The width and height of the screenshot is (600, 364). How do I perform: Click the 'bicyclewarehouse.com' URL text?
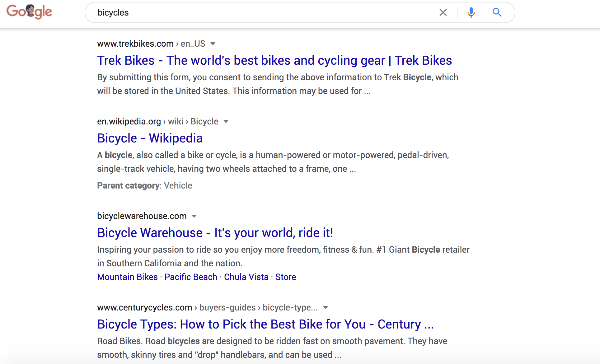coord(142,216)
